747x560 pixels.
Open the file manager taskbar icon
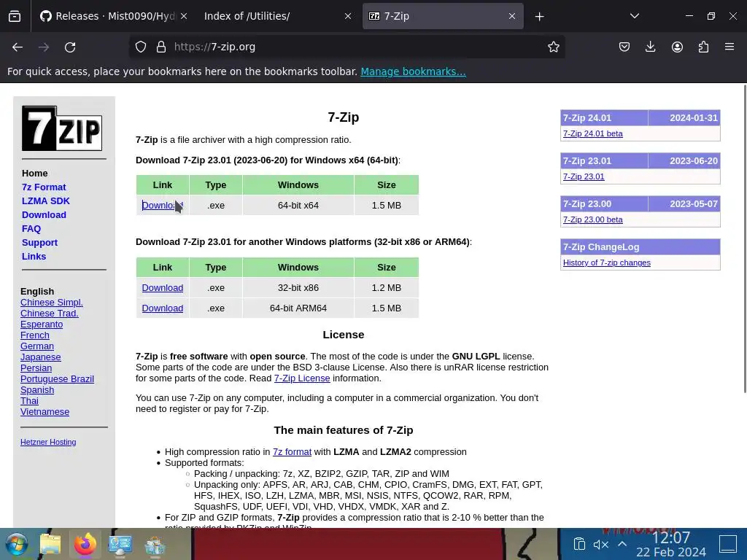click(50, 544)
